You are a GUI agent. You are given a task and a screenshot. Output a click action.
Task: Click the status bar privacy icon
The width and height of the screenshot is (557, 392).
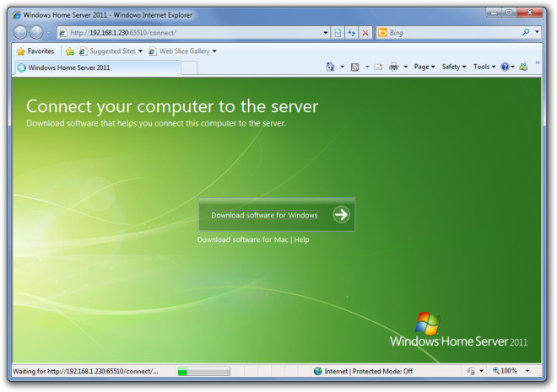(x=471, y=371)
